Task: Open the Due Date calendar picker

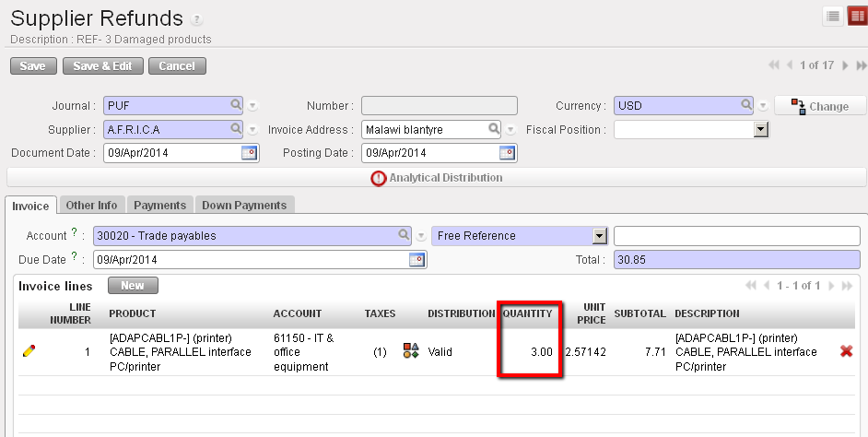Action: click(x=416, y=260)
